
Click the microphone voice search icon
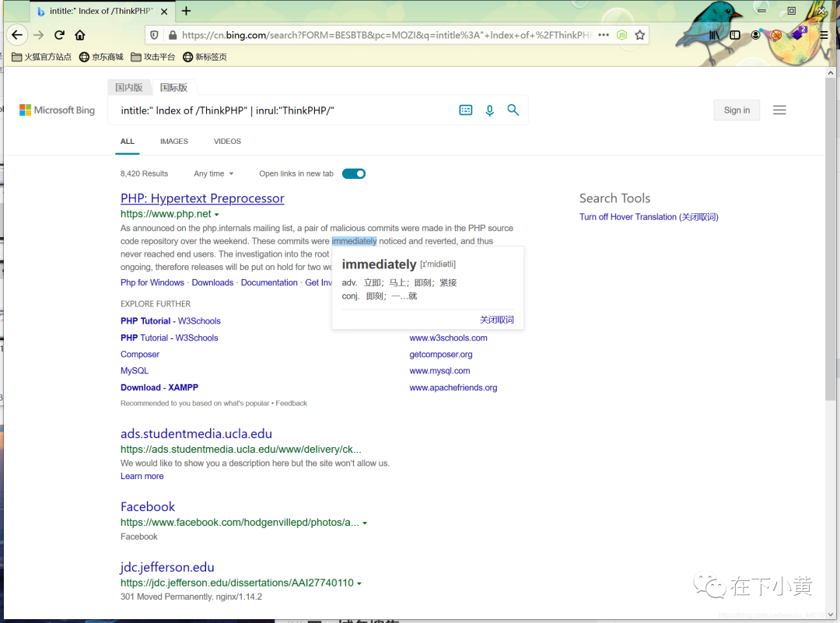[x=489, y=110]
